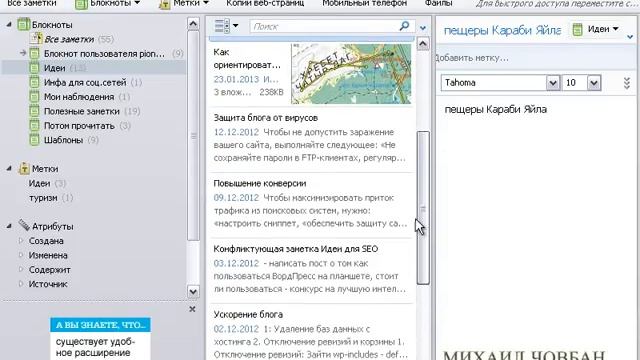Open Потом прочитать notebook
Screen dimensions: 640x360
[x=79, y=126]
